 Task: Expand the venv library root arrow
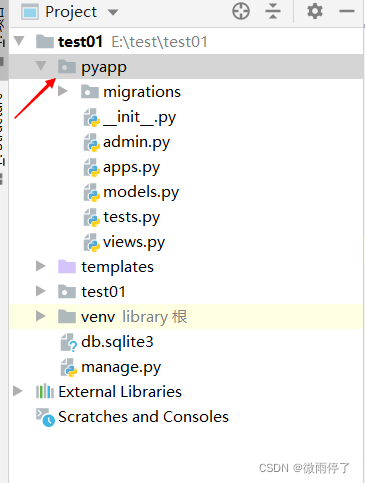pyautogui.click(x=41, y=316)
